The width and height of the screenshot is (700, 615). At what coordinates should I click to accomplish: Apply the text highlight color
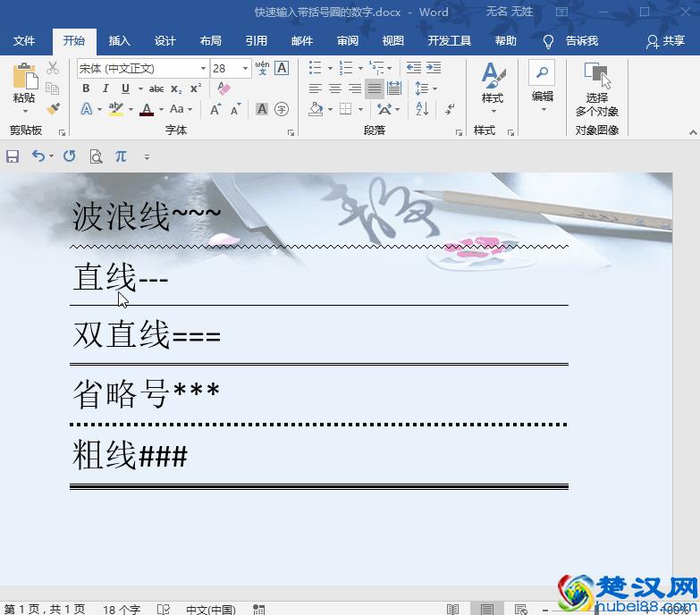[x=116, y=108]
